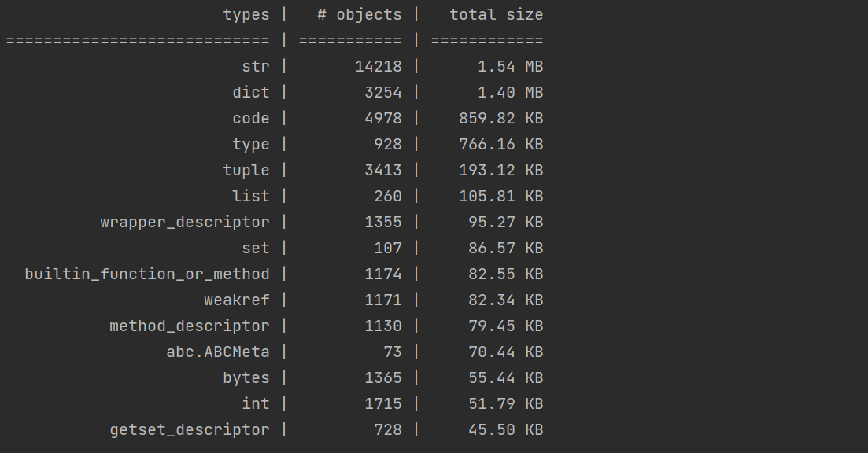Click the "getset_descriptor" type label
The width and height of the screenshot is (868, 453).
pyautogui.click(x=189, y=430)
